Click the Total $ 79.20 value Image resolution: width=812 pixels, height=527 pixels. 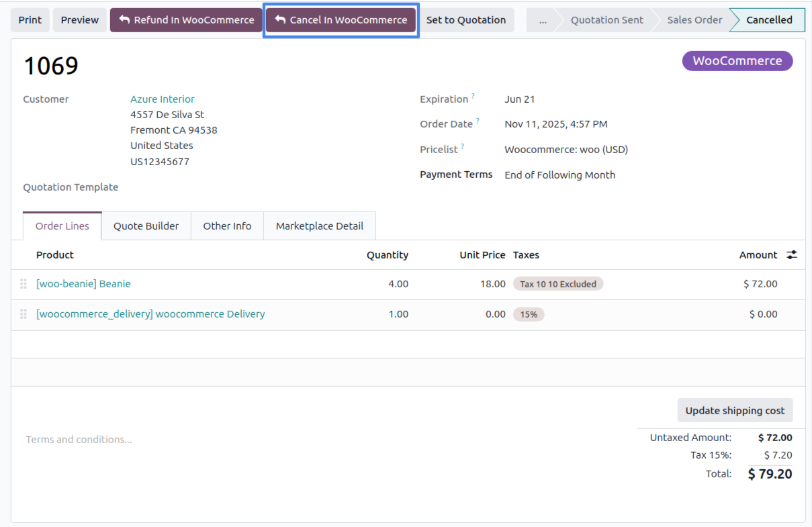(x=770, y=474)
